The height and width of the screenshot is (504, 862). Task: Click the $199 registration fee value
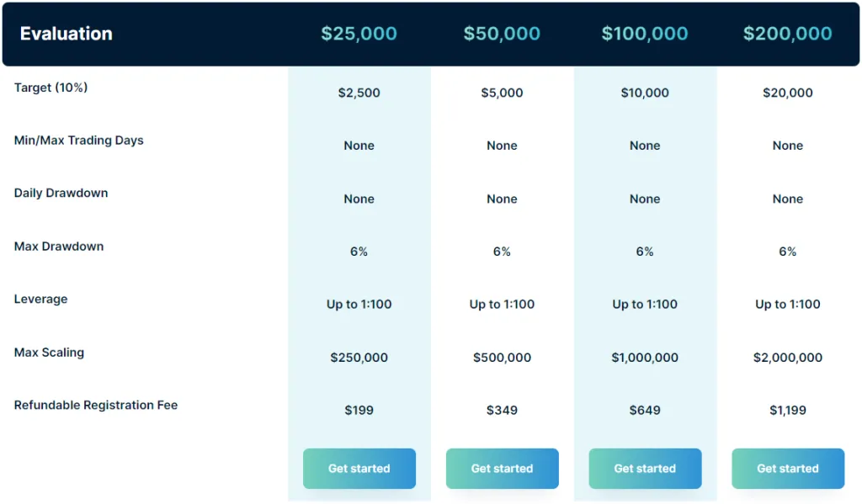[x=359, y=410]
